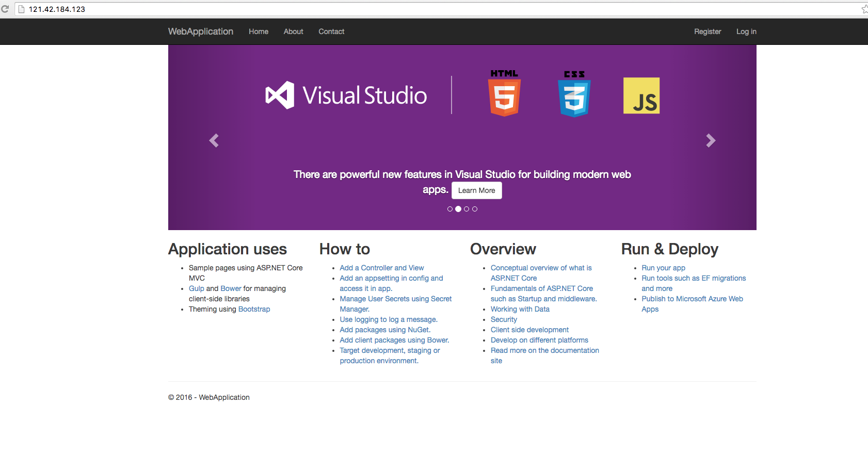Open Add a Controller and View link
868x453 pixels.
point(382,268)
